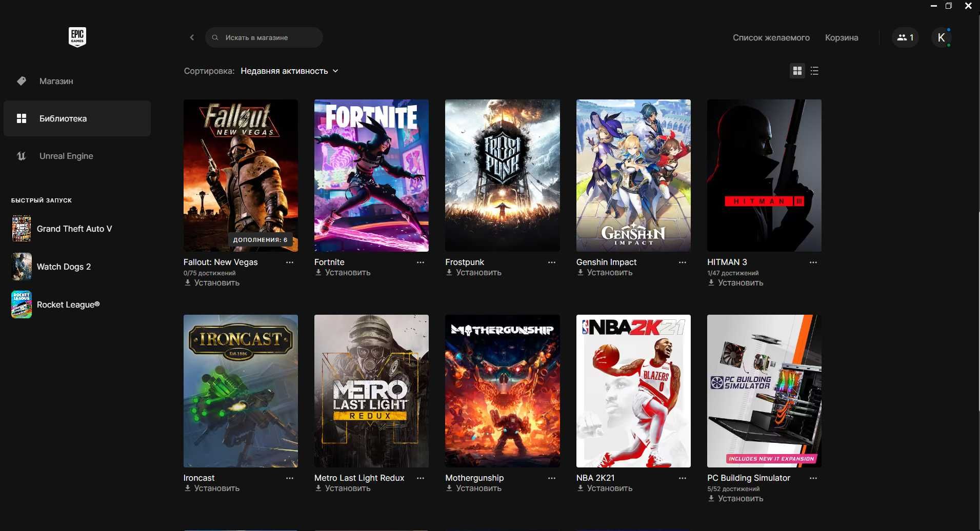
Task: Click the 5/52 достижений text
Action: [x=733, y=489]
